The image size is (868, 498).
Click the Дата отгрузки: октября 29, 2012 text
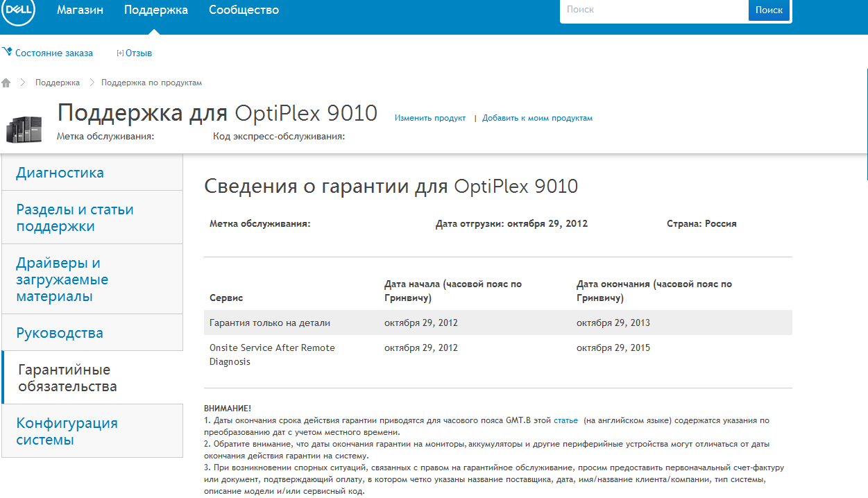tap(511, 224)
